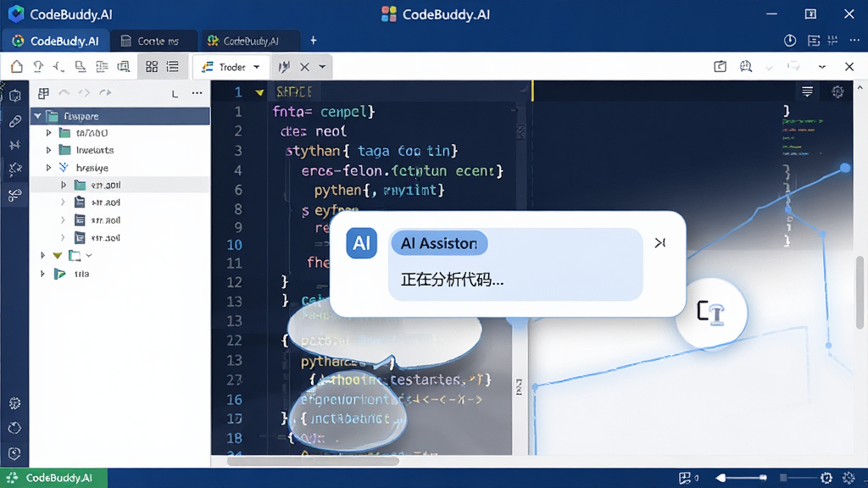Click the AI Assistor label pill
Image resolution: width=868 pixels, height=488 pixels.
pos(439,243)
